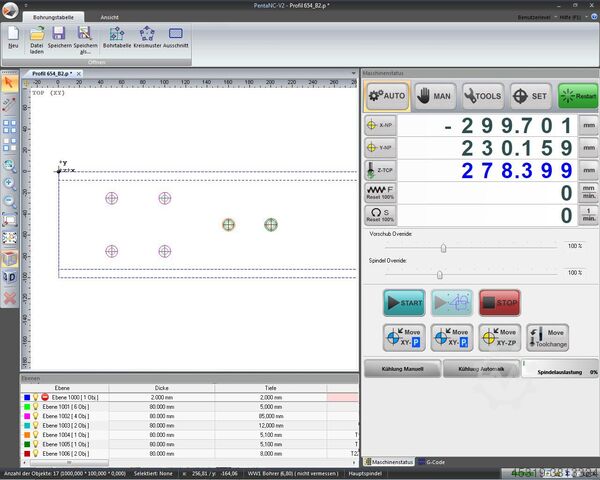The width and height of the screenshot is (600, 480).
Task: Click the magenta color swatch of Ebene 1002
Action: point(26,416)
